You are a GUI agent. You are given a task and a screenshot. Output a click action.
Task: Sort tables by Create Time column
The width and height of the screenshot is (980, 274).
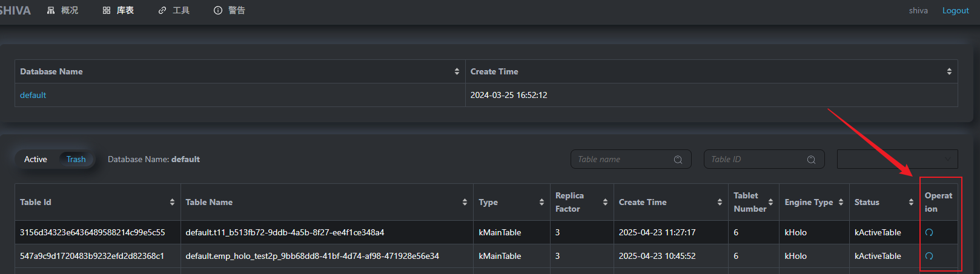(x=720, y=202)
